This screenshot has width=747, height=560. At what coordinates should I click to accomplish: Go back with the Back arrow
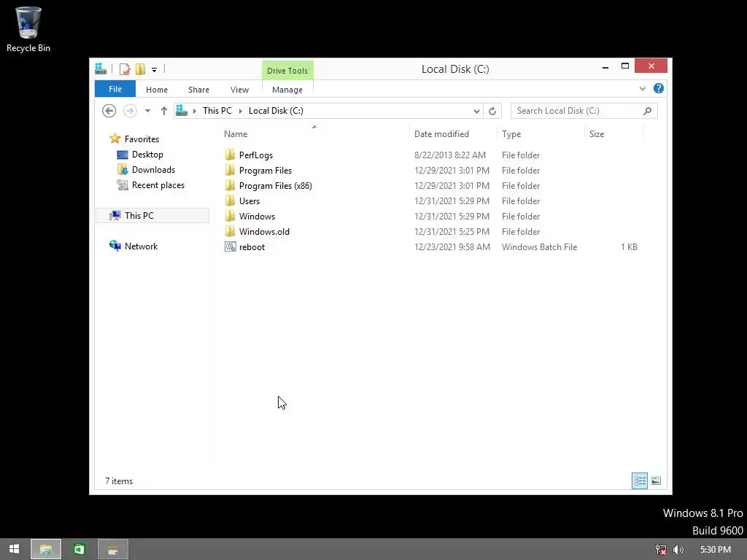coord(109,111)
